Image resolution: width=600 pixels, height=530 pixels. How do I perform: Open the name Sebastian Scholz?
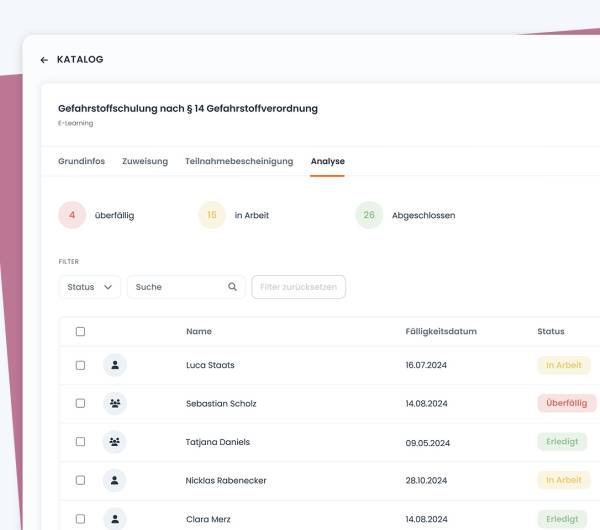[x=221, y=403]
